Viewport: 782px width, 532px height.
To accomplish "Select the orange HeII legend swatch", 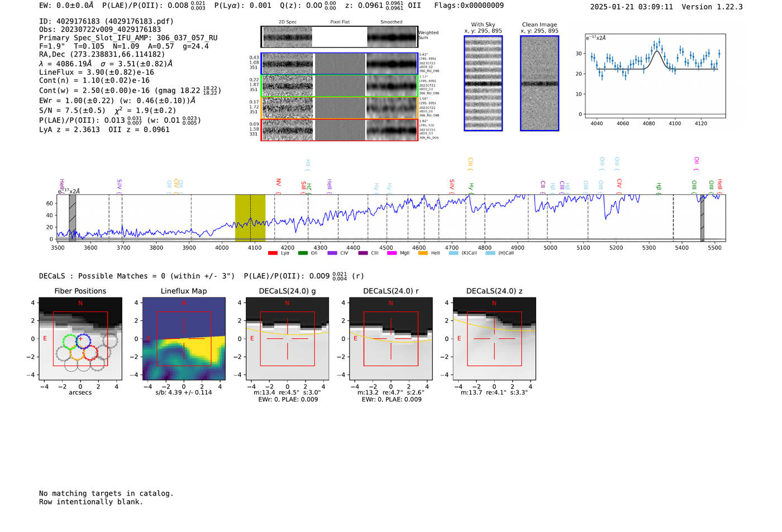I will pyautogui.click(x=423, y=253).
